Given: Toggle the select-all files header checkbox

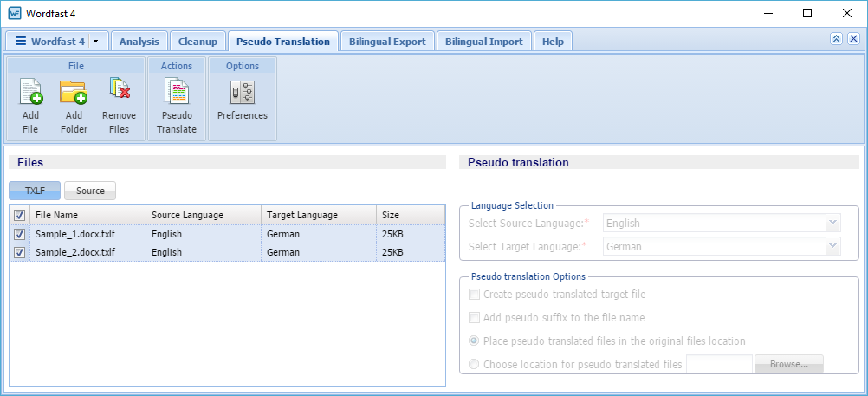Looking at the screenshot, I should [19, 215].
